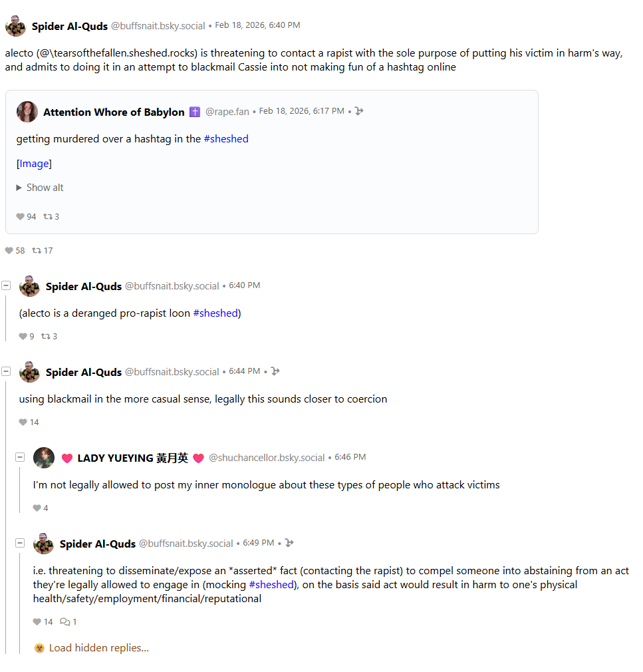Click the biohazard icon beside Load hidden replies

(39, 648)
